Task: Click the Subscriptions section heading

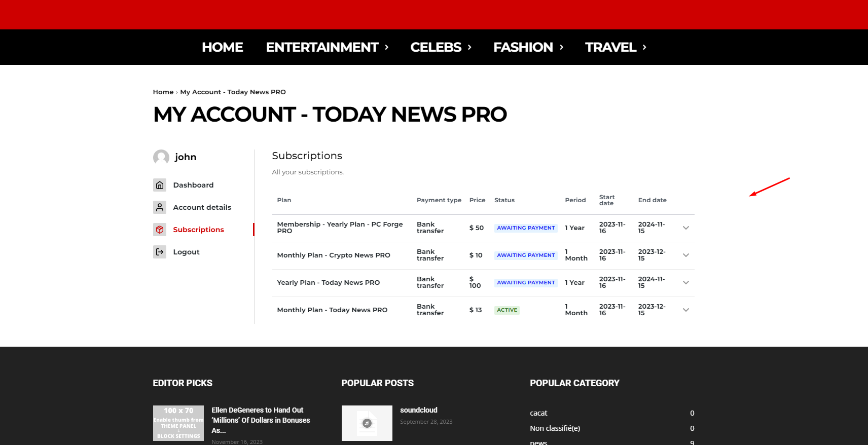Action: click(x=307, y=156)
